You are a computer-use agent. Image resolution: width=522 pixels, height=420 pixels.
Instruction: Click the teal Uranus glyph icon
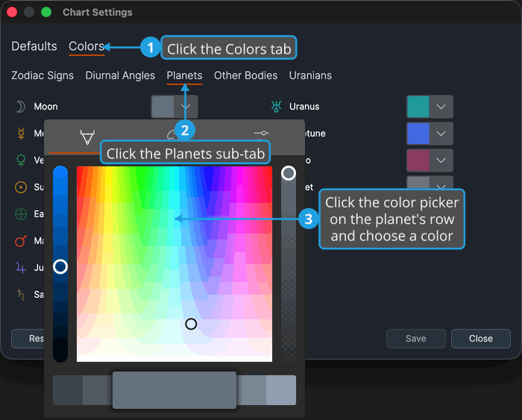(x=277, y=107)
